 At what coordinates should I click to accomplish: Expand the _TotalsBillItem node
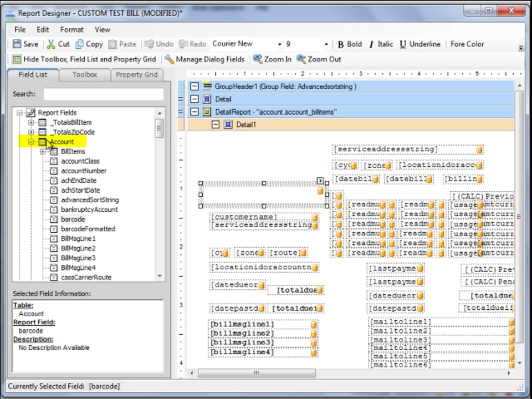point(31,122)
